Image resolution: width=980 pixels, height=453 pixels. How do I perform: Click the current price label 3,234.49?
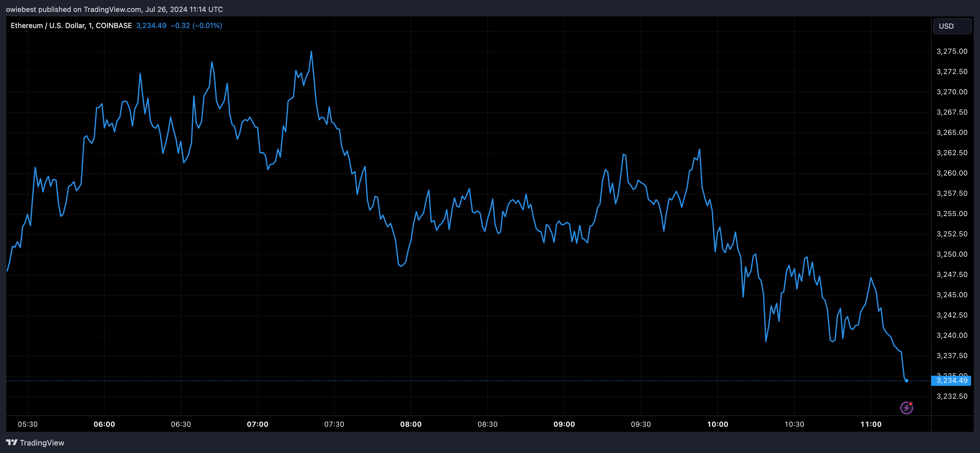point(951,380)
